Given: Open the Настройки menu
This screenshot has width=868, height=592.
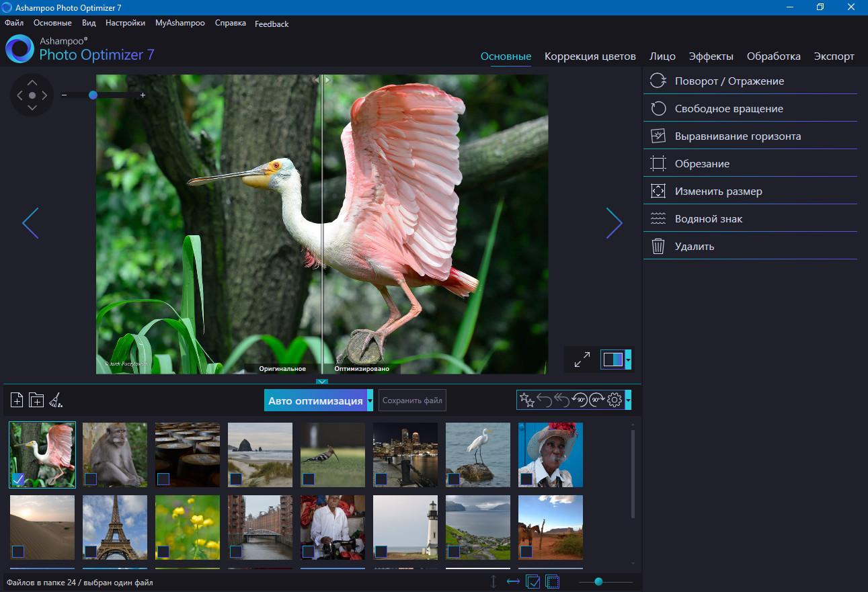Looking at the screenshot, I should (125, 23).
